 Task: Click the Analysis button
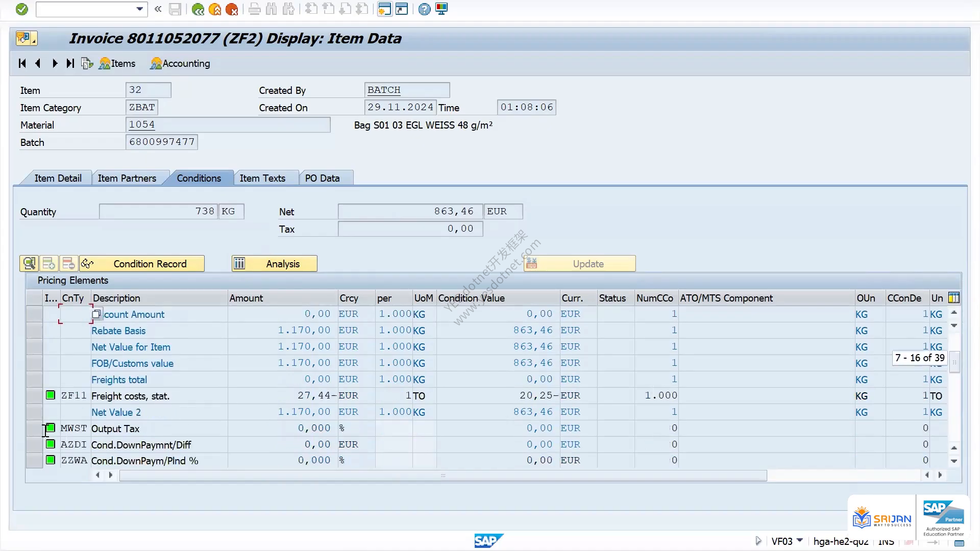click(275, 264)
